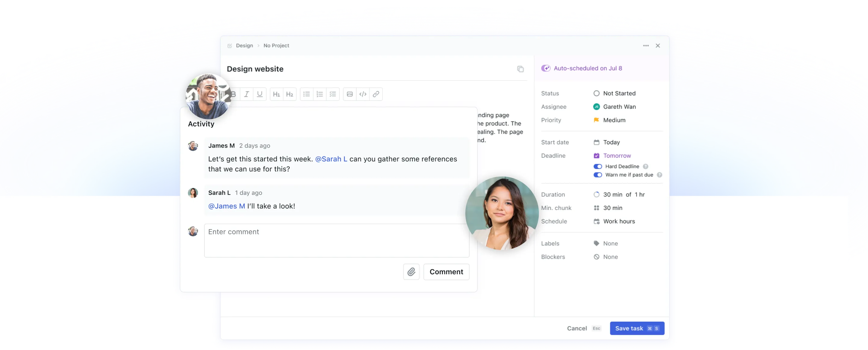Insert a numbered list
Screen dimensions: 868x350
point(319,94)
